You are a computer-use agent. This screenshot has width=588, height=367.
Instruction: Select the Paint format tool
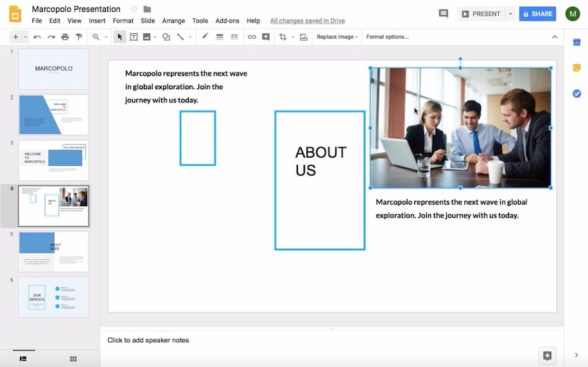pos(78,37)
